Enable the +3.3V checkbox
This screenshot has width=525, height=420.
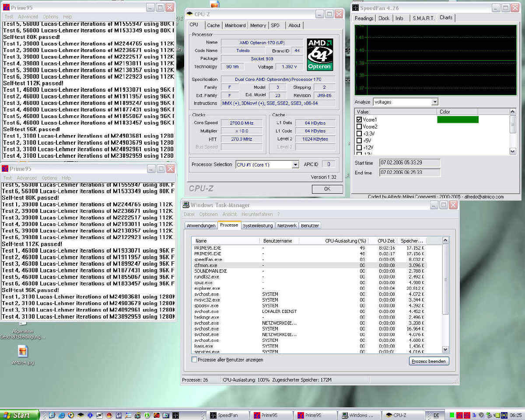[359, 133]
